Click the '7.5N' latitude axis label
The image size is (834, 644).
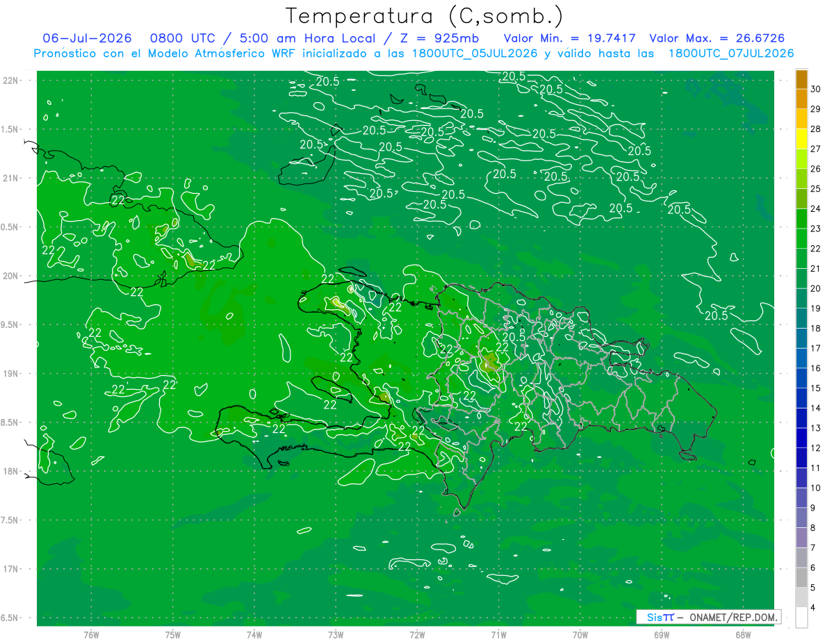click(10, 520)
